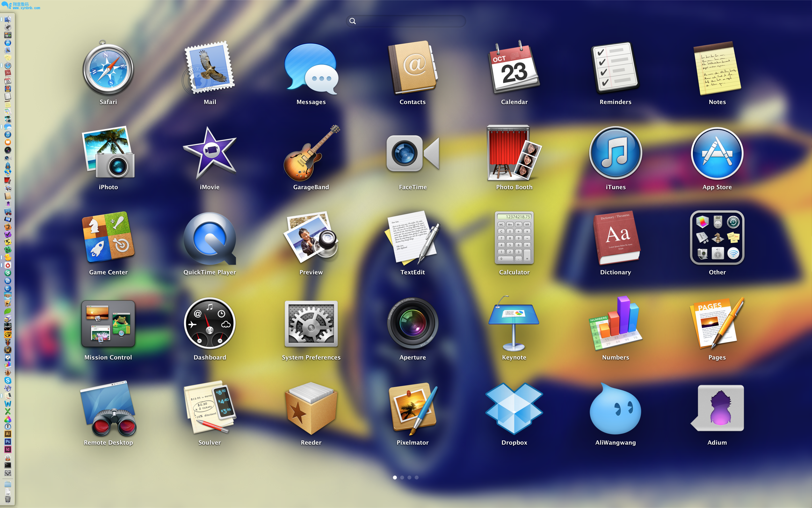Go to the second Launchpad page dot
The image size is (812, 508).
coord(402,478)
